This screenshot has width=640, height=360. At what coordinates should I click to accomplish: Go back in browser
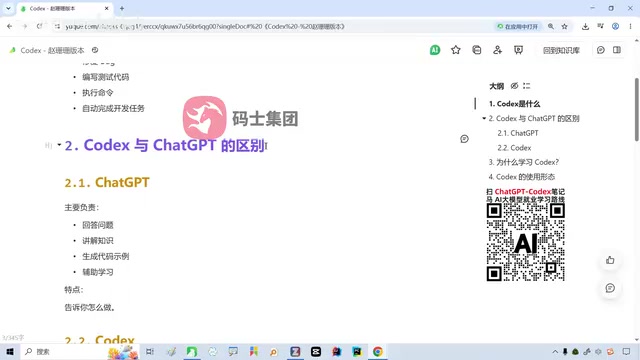9,26
